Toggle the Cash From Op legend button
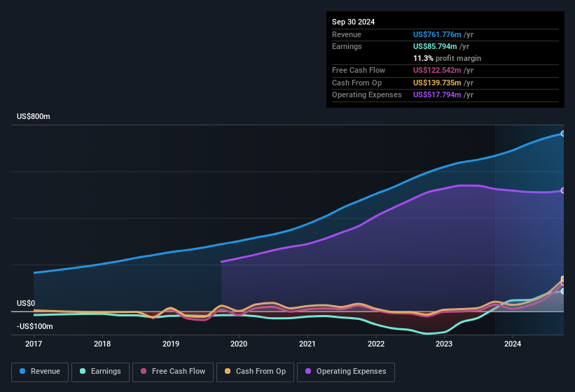This screenshot has width=575, height=392. tap(255, 372)
